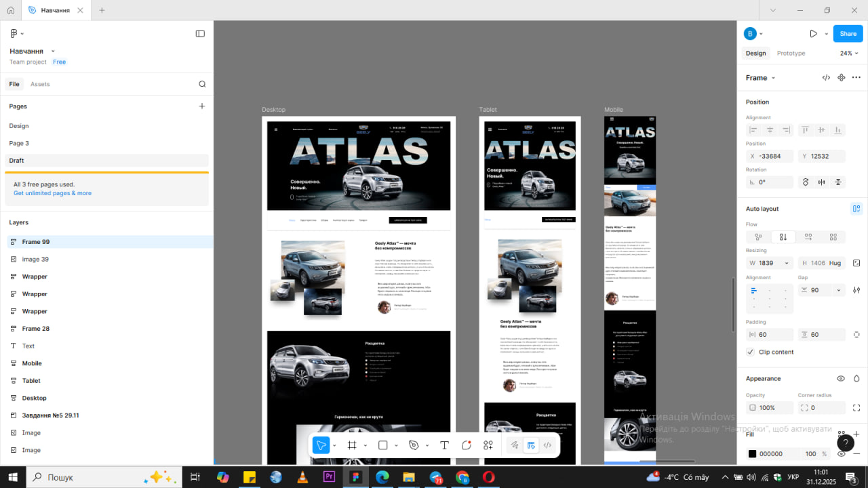Select the Pen tool
This screenshot has width=868, height=488.
414,445
